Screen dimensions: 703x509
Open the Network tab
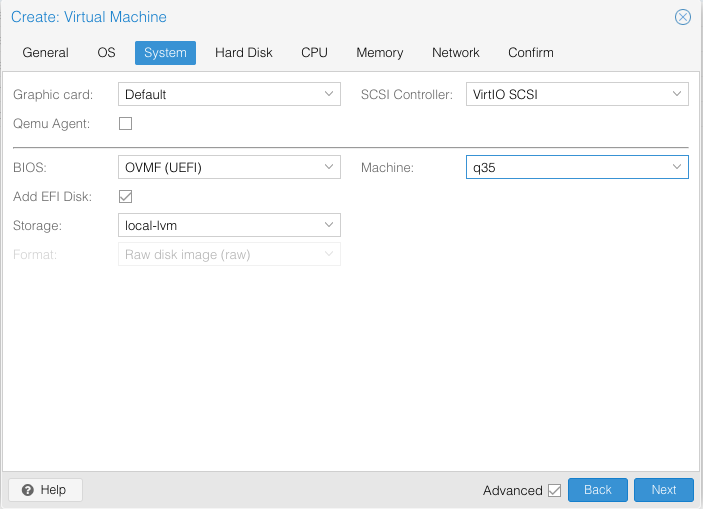pyautogui.click(x=456, y=53)
